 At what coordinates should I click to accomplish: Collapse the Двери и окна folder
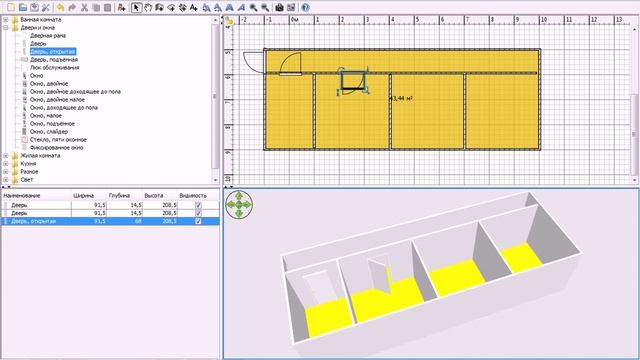tap(6, 28)
